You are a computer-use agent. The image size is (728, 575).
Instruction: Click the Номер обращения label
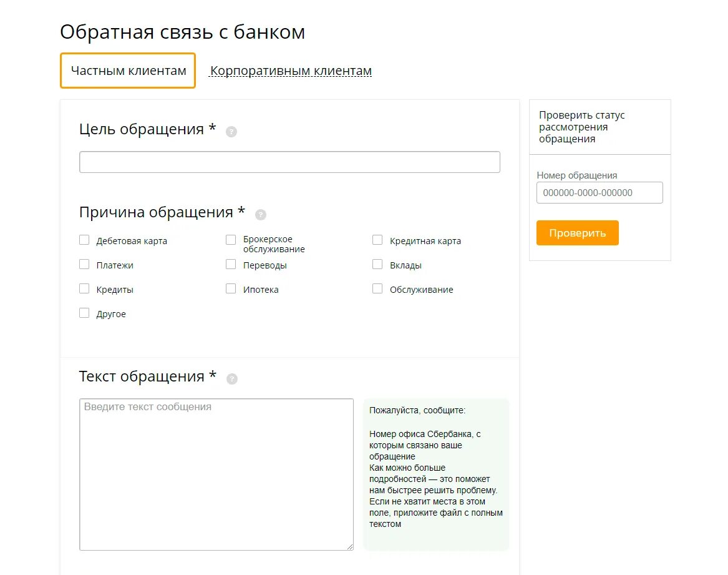pos(576,175)
